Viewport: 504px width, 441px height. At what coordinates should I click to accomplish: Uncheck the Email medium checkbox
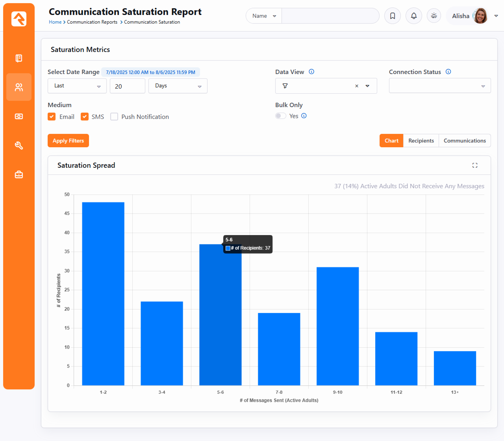(x=52, y=117)
